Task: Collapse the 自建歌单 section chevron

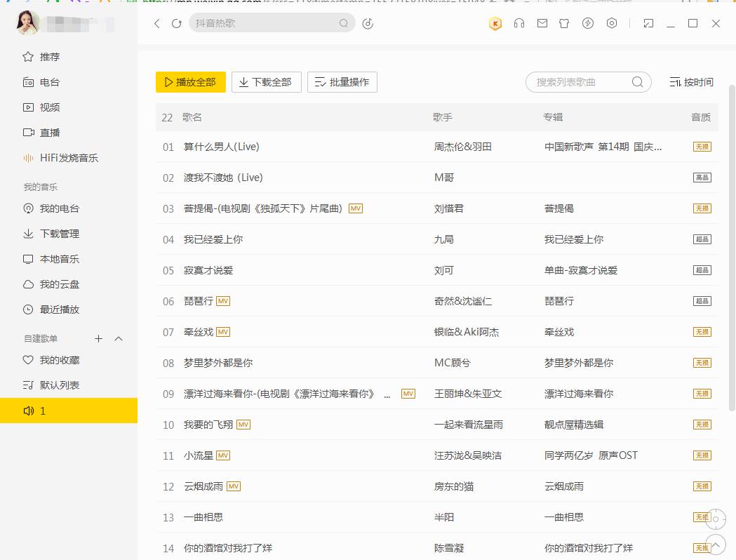Action: [119, 338]
